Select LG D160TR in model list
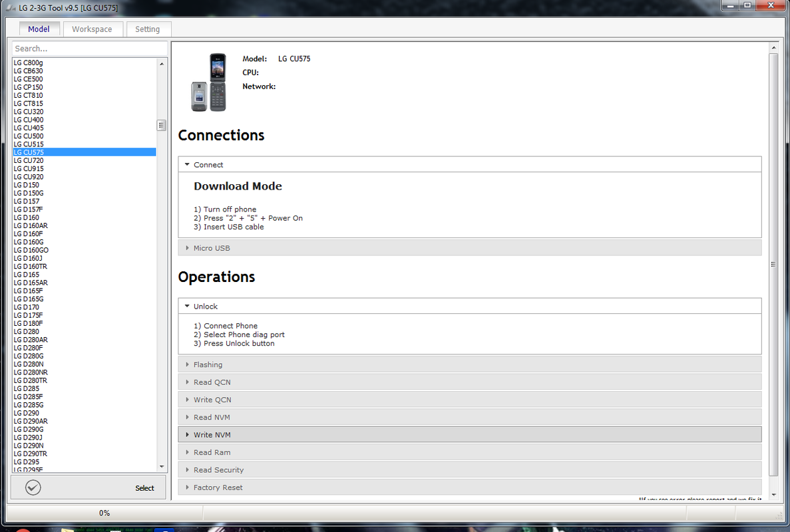 pyautogui.click(x=84, y=266)
